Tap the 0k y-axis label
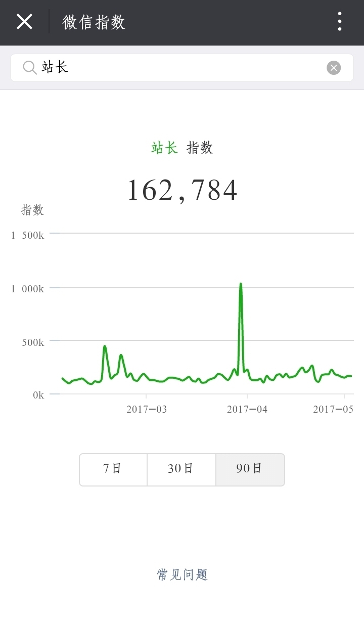The height and width of the screenshot is (619, 364). [38, 395]
